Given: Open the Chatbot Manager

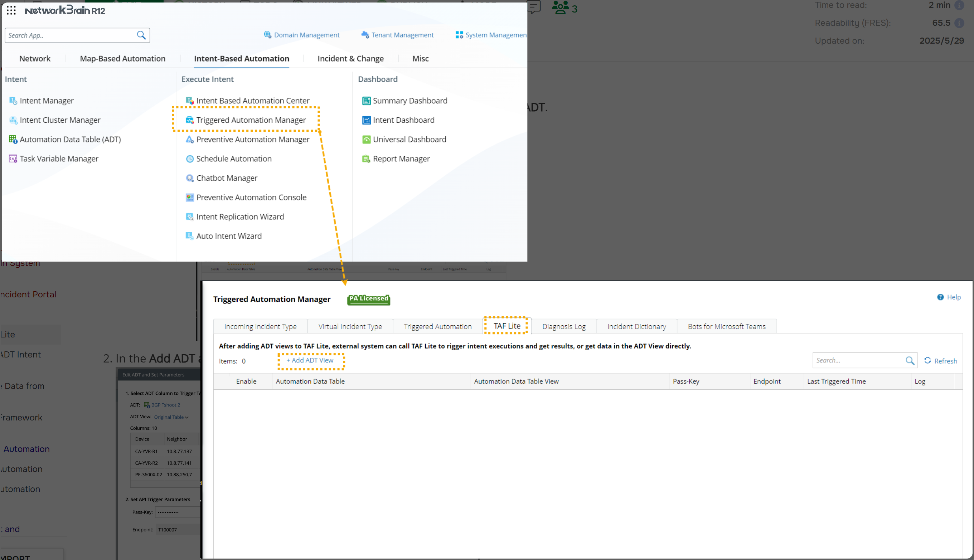Looking at the screenshot, I should (x=227, y=178).
